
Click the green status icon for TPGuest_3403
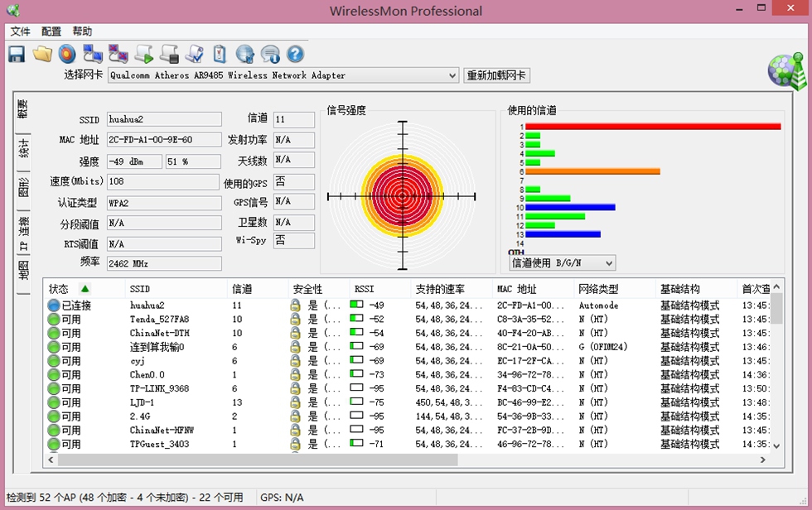pos(53,444)
